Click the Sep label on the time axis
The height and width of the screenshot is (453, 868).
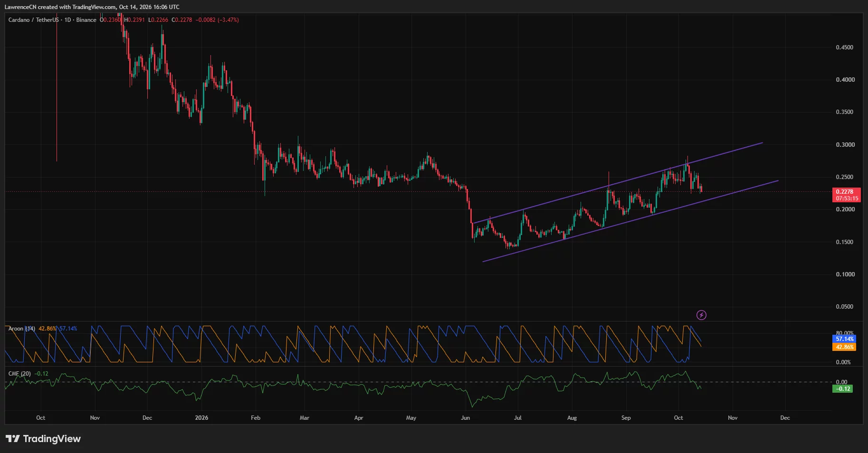point(626,418)
